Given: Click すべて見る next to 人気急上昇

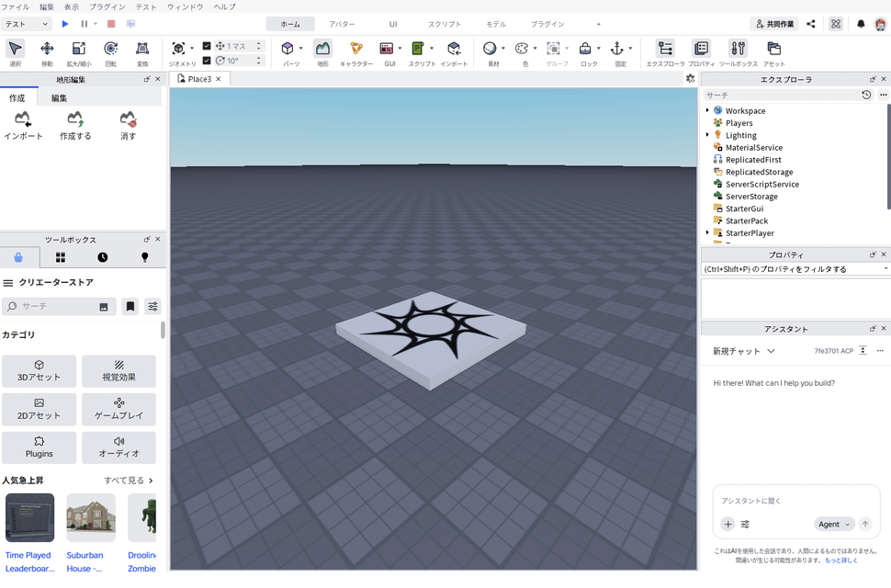Looking at the screenshot, I should tap(129, 481).
